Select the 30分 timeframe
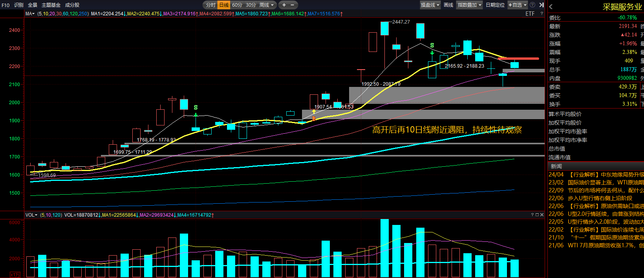 [x=251, y=5]
